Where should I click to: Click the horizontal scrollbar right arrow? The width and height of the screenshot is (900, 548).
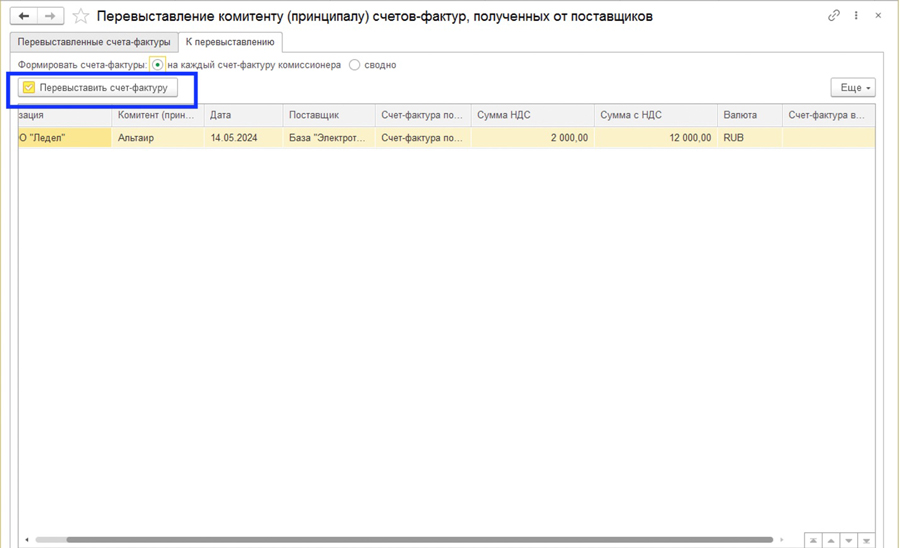(x=782, y=540)
